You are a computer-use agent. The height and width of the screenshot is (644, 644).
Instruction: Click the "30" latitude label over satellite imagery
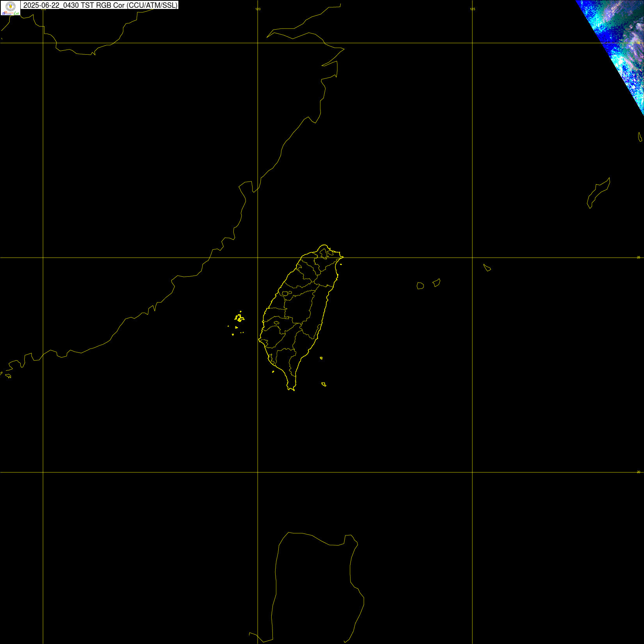point(639,43)
